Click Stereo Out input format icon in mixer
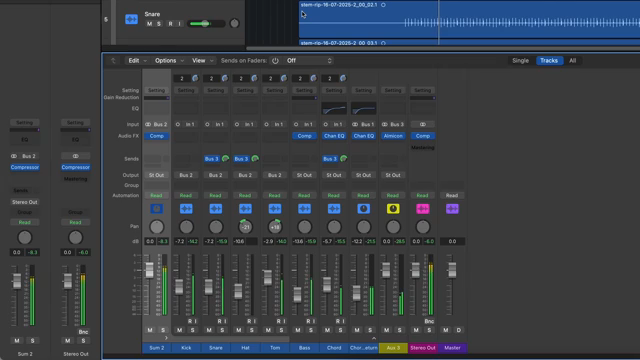This screenshot has height=360, width=640. [x=422, y=124]
